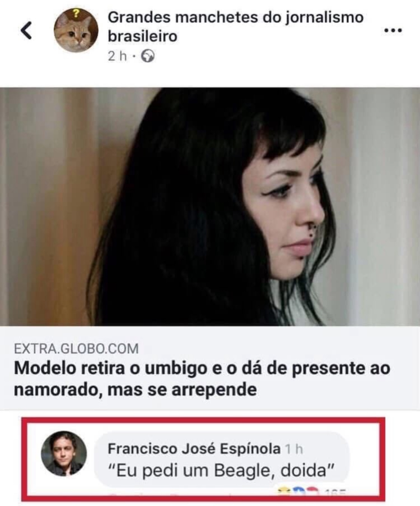
Task: Tap the globe public-audience icon
Action: point(148,56)
